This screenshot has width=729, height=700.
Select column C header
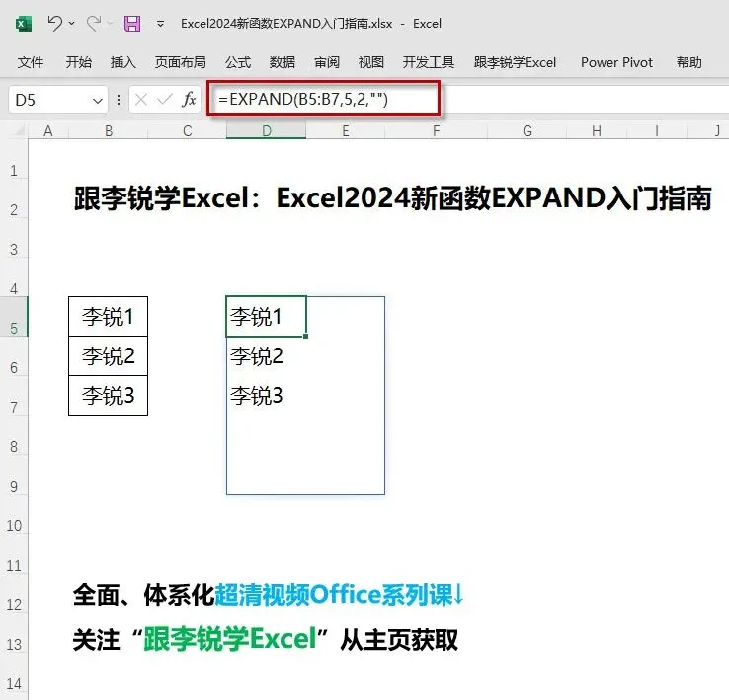(x=187, y=131)
